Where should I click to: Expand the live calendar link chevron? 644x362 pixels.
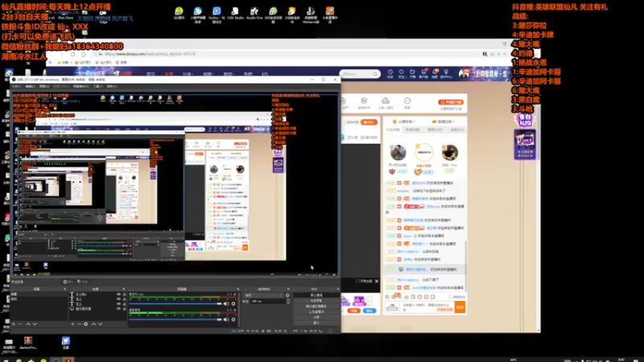click(453, 121)
